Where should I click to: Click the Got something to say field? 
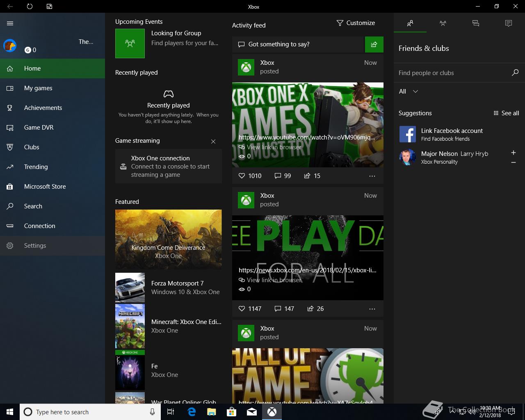[299, 44]
